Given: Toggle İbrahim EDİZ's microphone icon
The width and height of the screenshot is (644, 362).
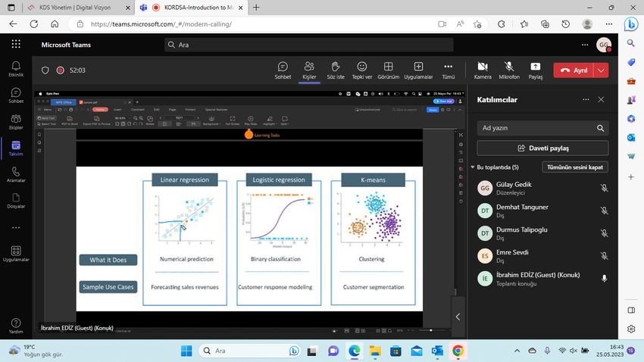Looking at the screenshot, I should coord(604,278).
